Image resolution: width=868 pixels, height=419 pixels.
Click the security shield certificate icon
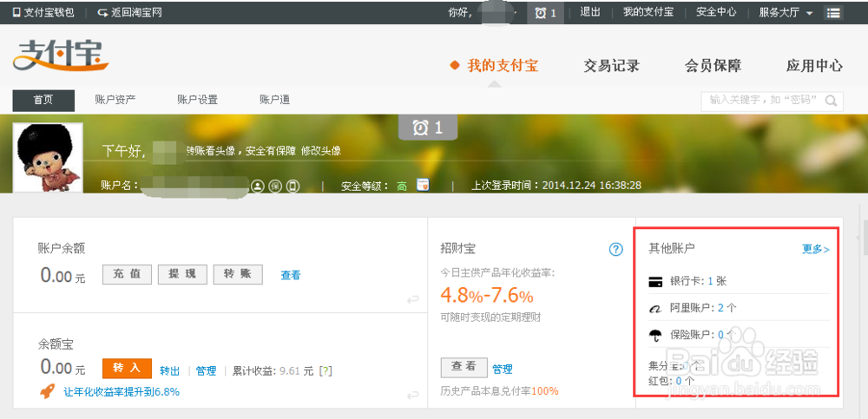point(423,186)
